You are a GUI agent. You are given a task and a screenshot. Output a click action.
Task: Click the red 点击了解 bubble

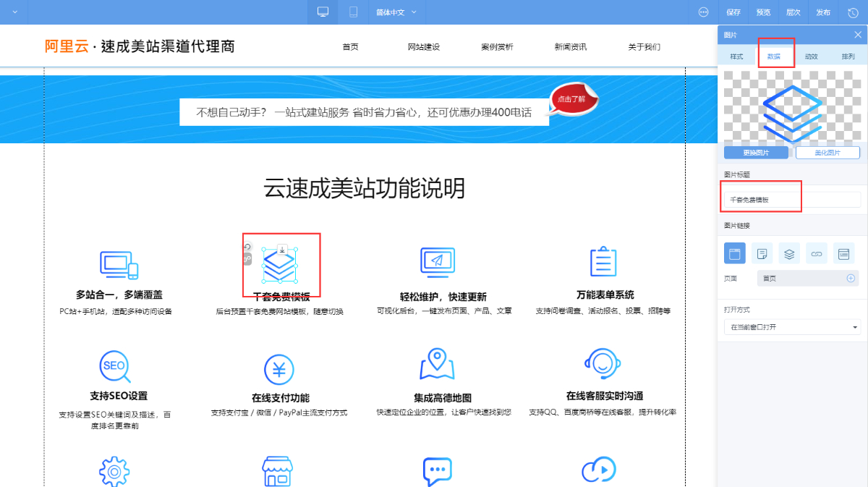point(574,100)
